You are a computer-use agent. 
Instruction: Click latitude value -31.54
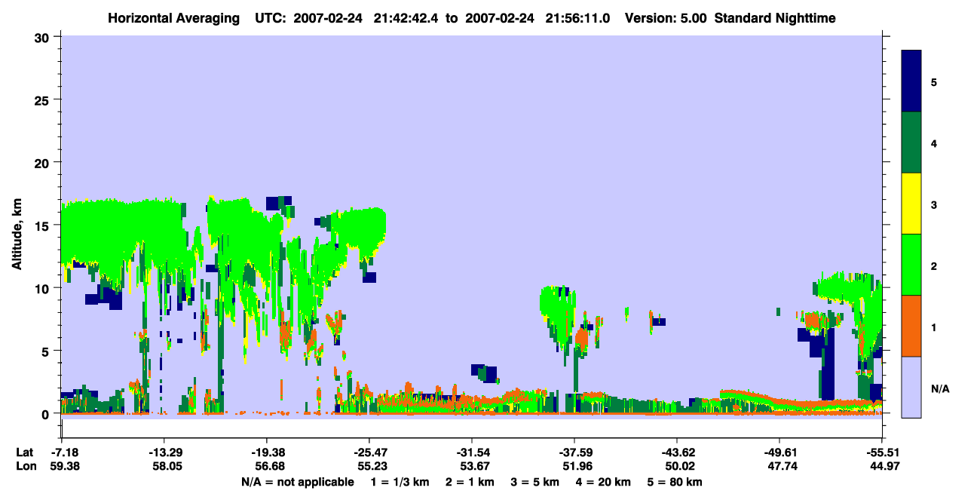(471, 452)
